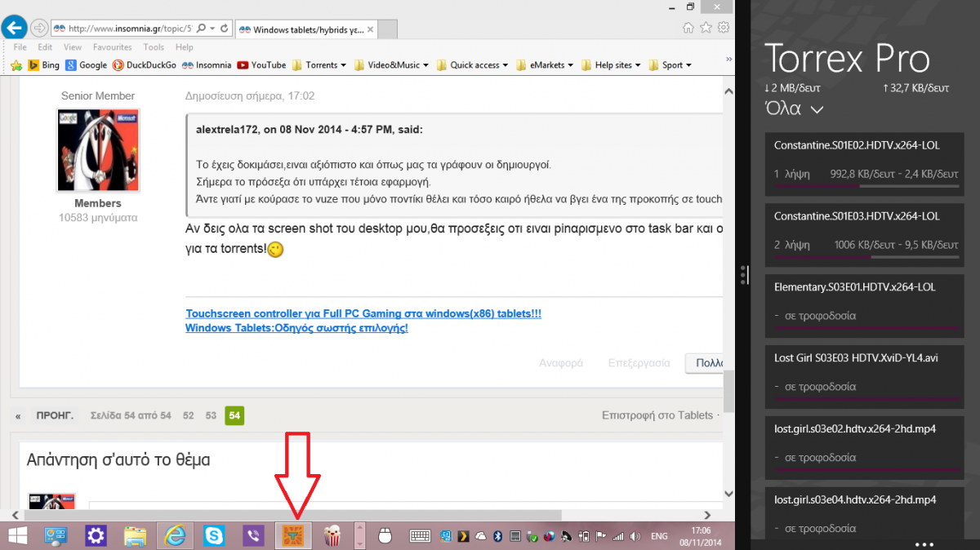Open IE favorites star icon
The width and height of the screenshot is (980, 550).
coord(706,29)
